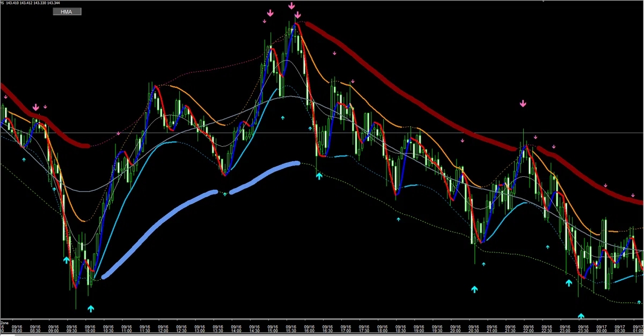Select the large cyan up arrow under the 20:30 low
The width and height of the screenshot is (644, 336).
click(474, 289)
